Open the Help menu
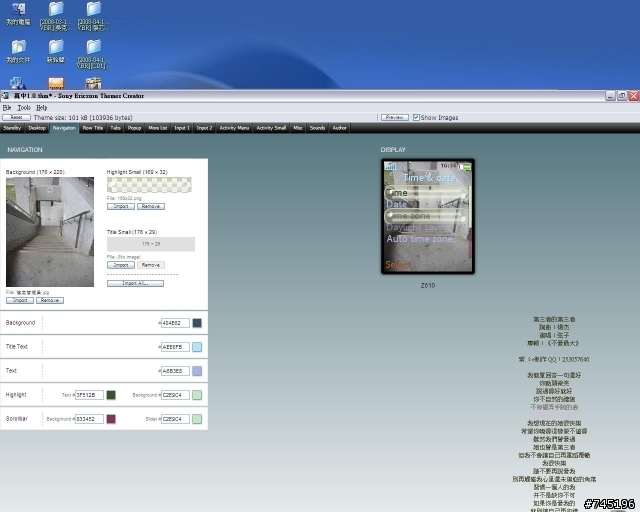 click(42, 108)
